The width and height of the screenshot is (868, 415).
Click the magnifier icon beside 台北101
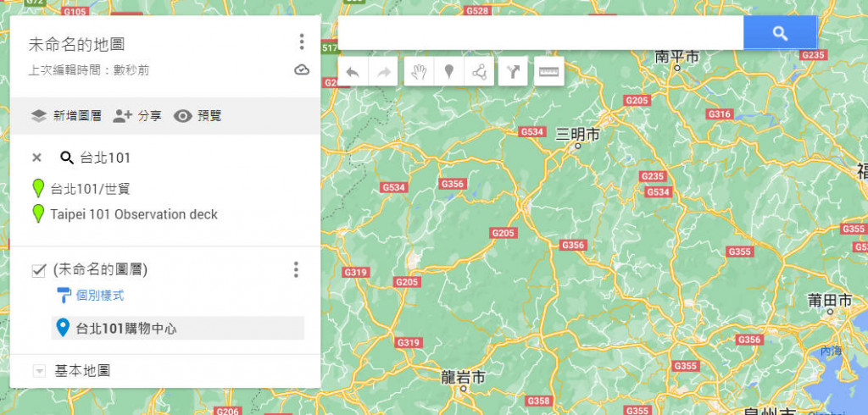click(67, 158)
